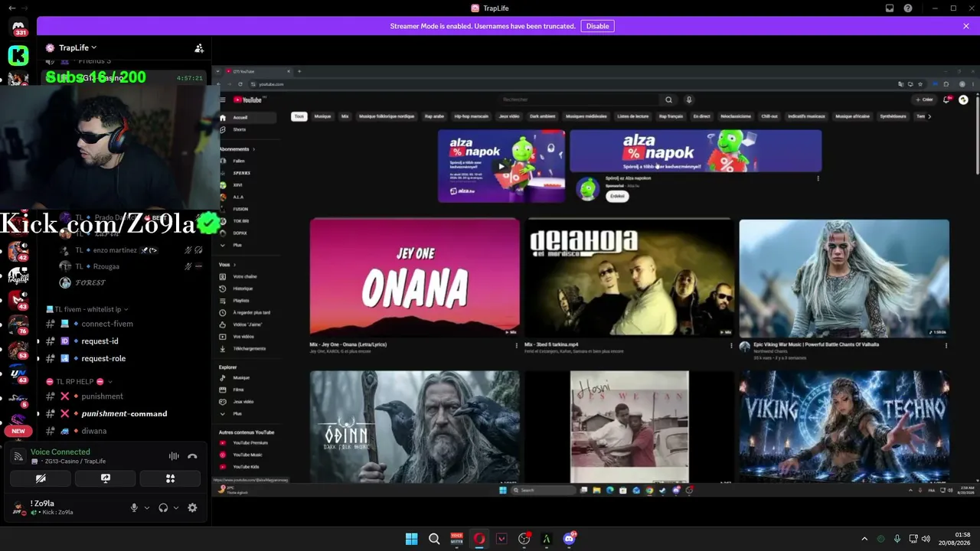Screen dimensions: 980x551
Task: Select the Mix filter chip
Action: coord(345,116)
